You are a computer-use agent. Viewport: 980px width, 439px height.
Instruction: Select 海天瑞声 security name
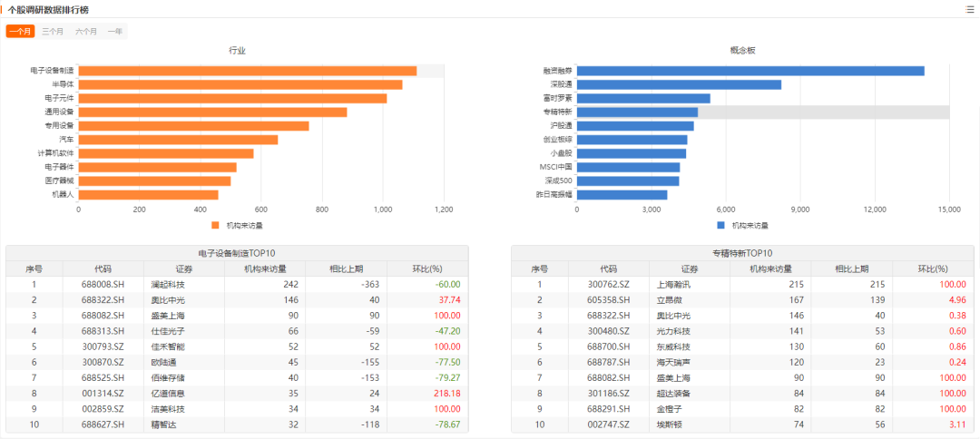[x=673, y=362]
